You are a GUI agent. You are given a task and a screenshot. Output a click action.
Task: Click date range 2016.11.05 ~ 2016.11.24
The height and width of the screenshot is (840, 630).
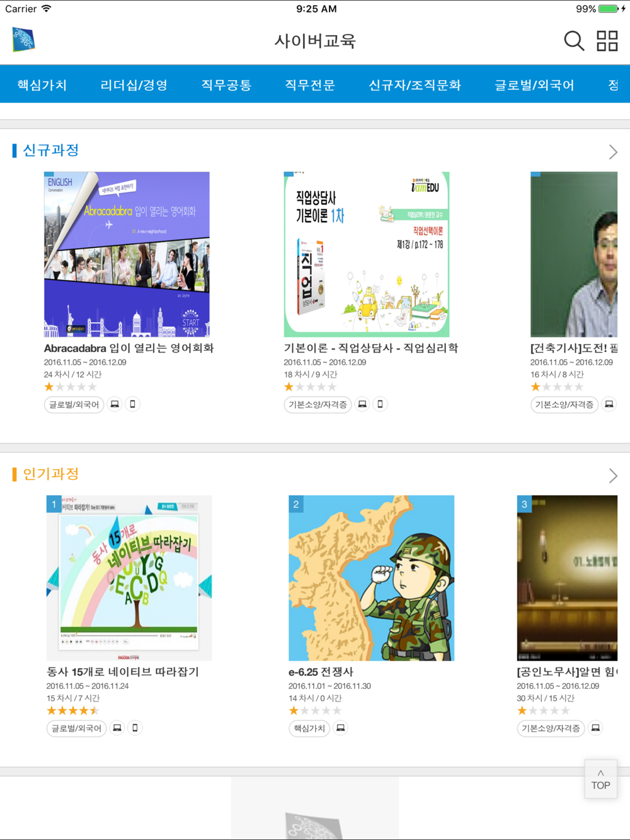click(88, 686)
